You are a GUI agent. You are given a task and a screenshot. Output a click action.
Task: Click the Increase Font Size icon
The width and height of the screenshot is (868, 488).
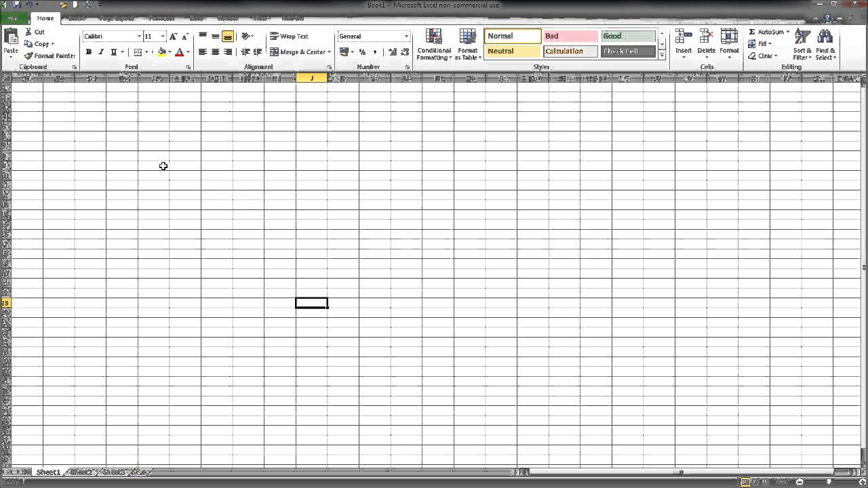tap(174, 37)
